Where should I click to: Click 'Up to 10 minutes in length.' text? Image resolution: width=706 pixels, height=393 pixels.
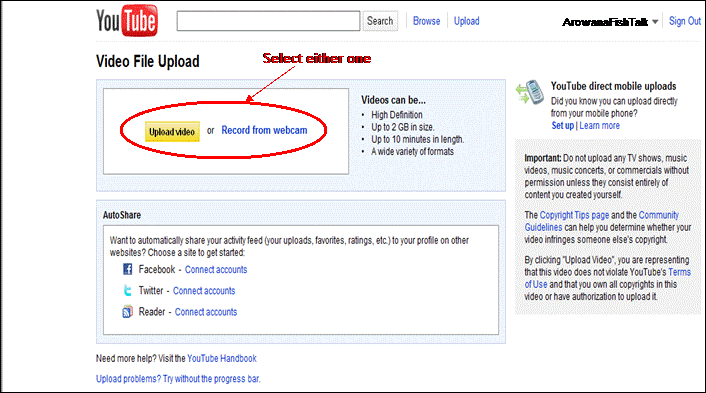coord(417,139)
